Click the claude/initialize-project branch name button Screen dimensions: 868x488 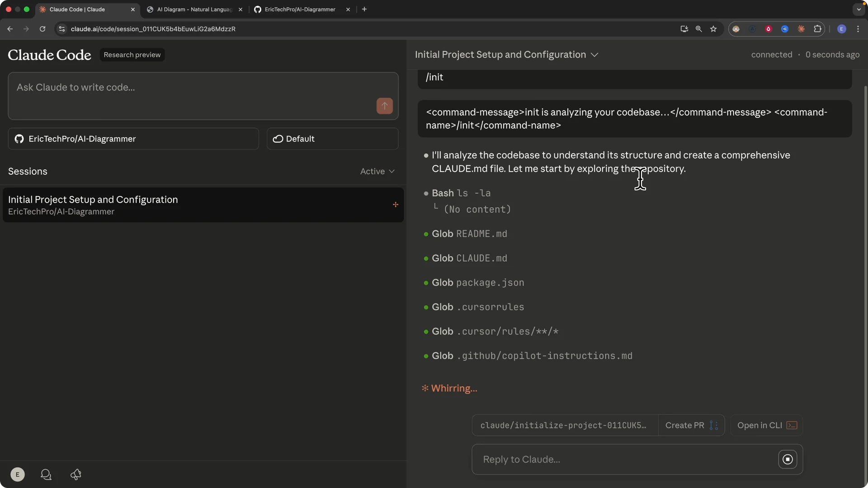pyautogui.click(x=565, y=425)
